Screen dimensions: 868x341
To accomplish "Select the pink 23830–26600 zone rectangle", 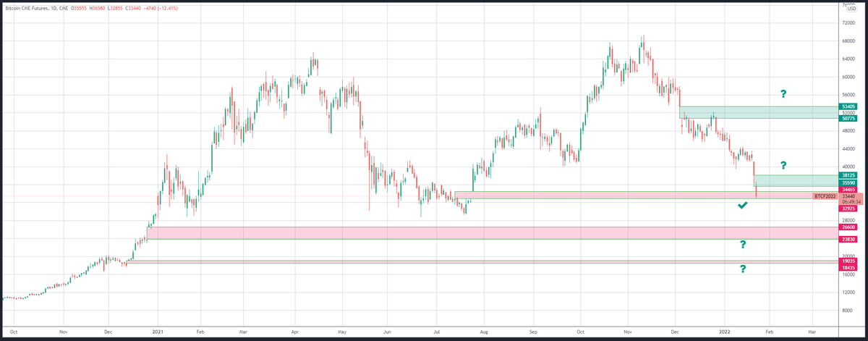I will (493, 233).
